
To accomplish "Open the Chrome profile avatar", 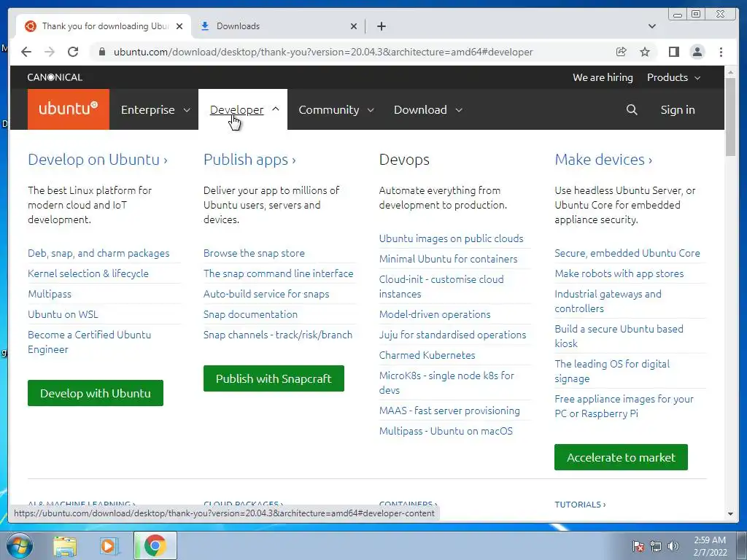I will (x=697, y=52).
